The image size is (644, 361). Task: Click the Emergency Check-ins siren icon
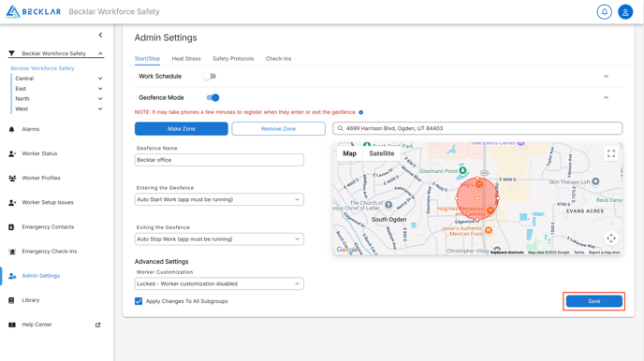click(x=12, y=252)
